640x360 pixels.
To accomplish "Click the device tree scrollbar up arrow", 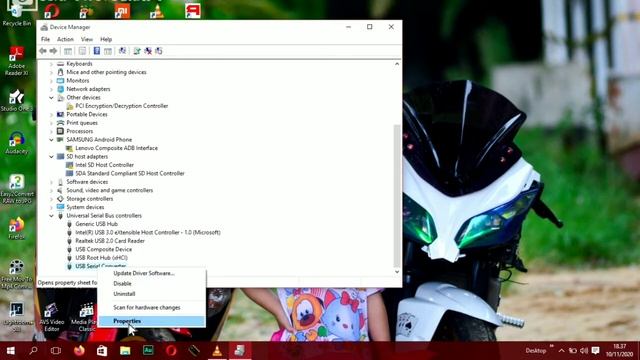I will pos(397,64).
